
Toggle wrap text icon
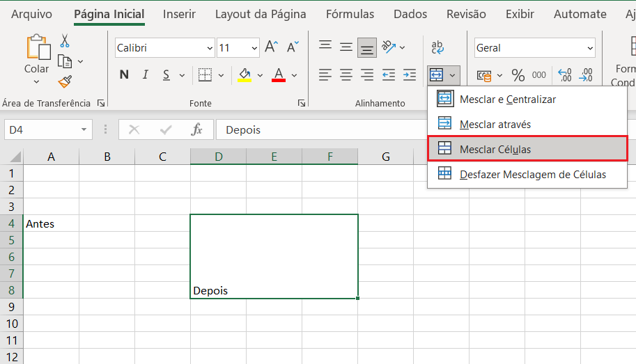(437, 47)
